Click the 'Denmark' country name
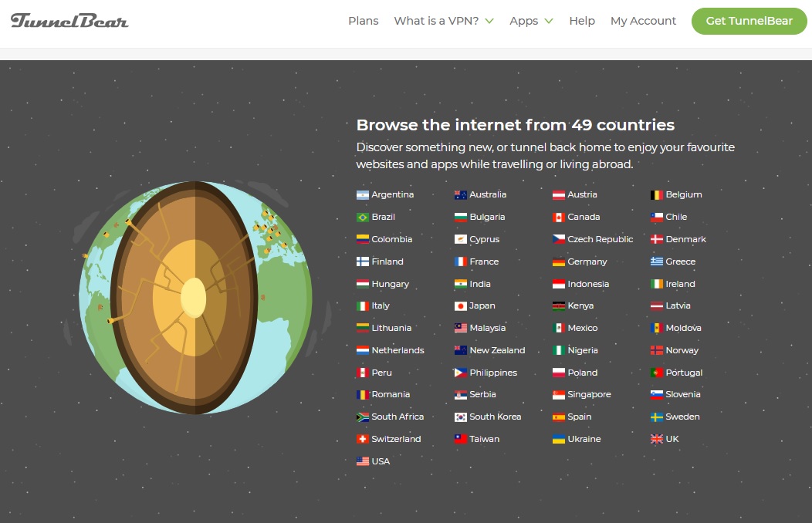The height and width of the screenshot is (523, 812). pyautogui.click(x=685, y=239)
